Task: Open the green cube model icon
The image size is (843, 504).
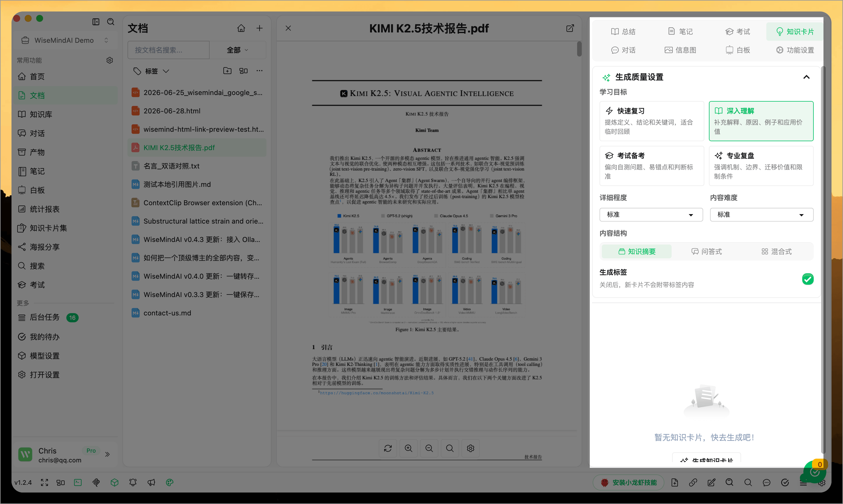Action: click(115, 482)
